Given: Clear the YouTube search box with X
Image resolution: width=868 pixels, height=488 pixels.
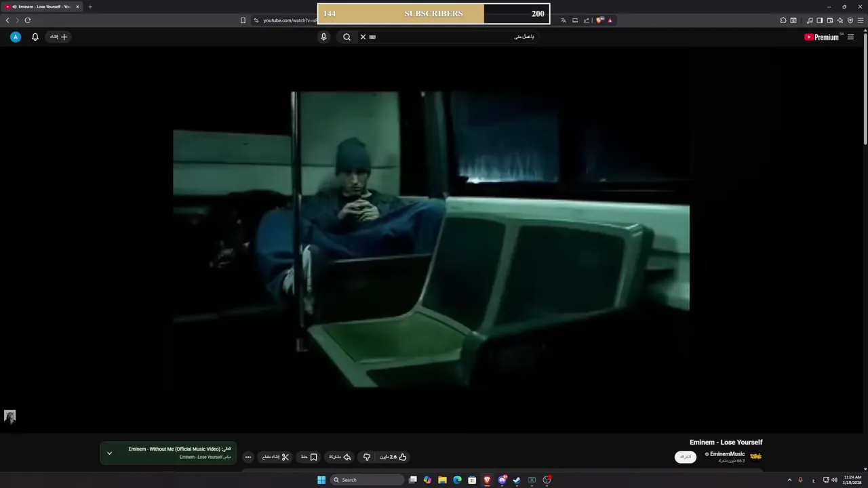Looking at the screenshot, I should click(363, 37).
